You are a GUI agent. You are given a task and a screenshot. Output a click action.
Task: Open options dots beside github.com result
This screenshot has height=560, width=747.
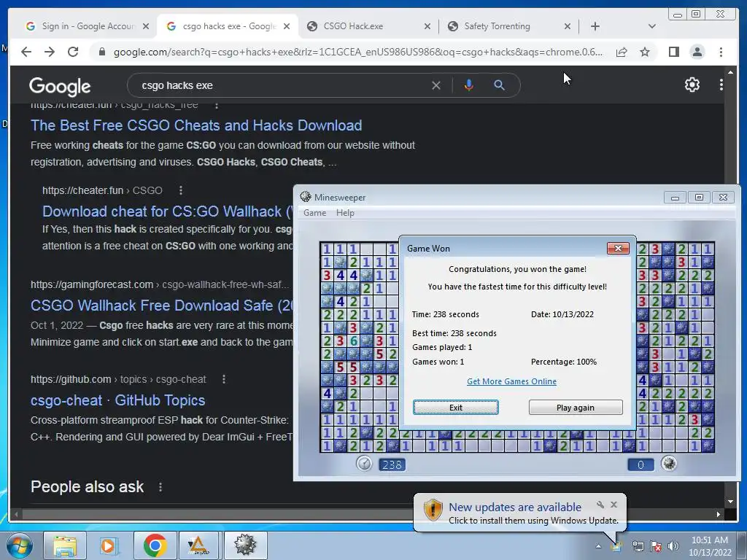(224, 379)
